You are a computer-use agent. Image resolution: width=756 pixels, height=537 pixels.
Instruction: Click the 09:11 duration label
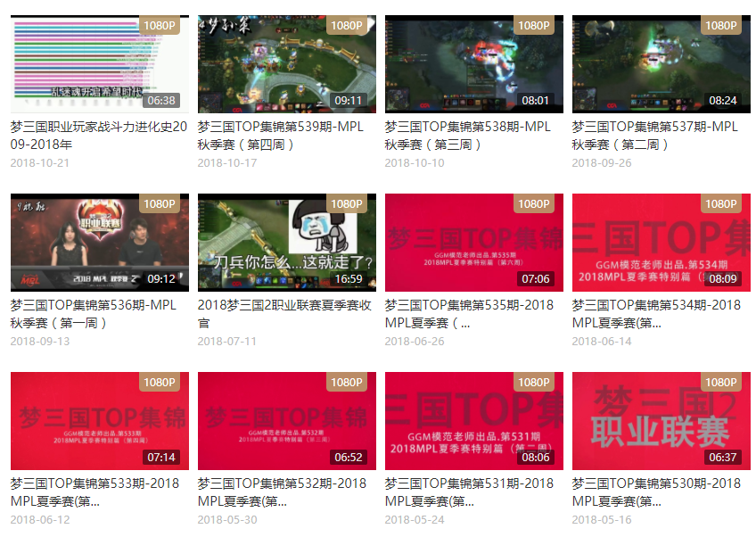pos(349,101)
